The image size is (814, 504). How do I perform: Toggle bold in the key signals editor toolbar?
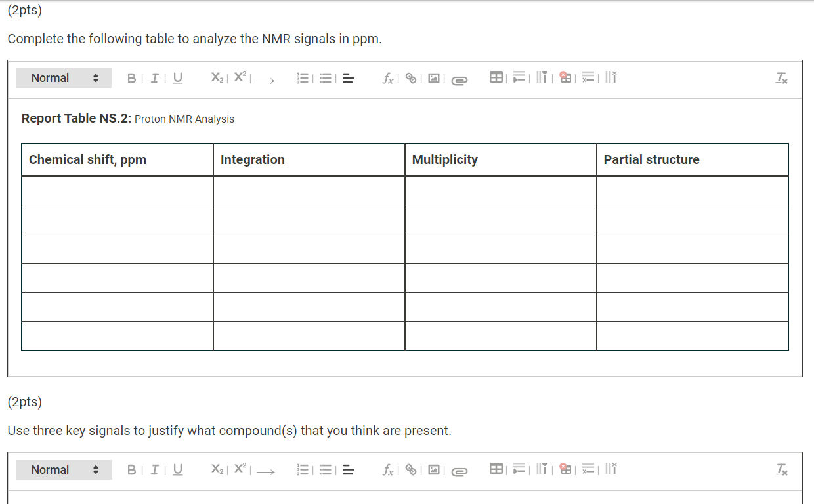132,470
